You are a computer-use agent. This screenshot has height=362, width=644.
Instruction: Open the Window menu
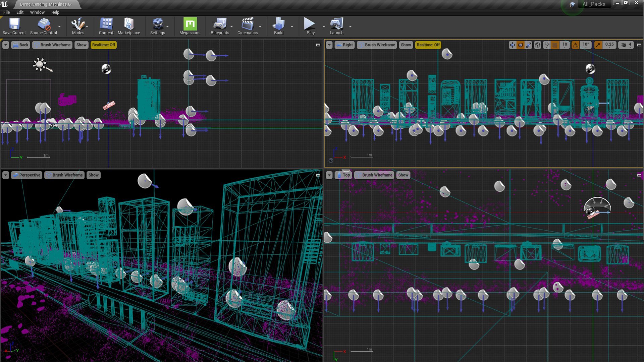37,12
